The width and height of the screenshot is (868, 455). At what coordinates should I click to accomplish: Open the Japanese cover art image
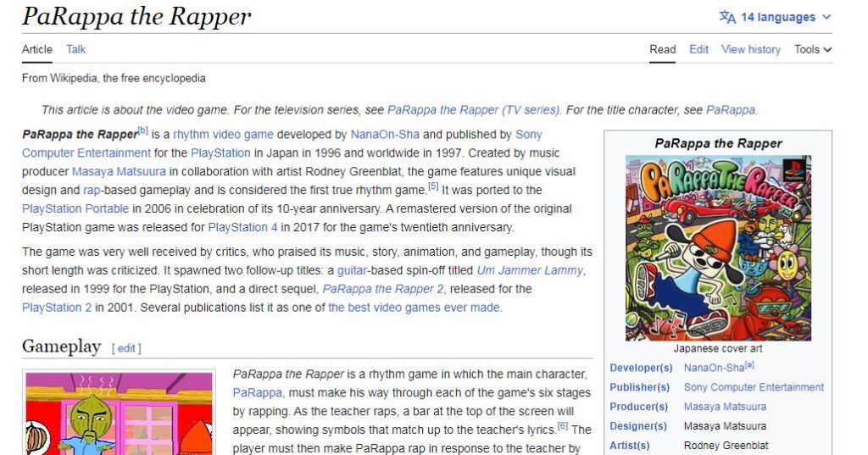point(718,247)
